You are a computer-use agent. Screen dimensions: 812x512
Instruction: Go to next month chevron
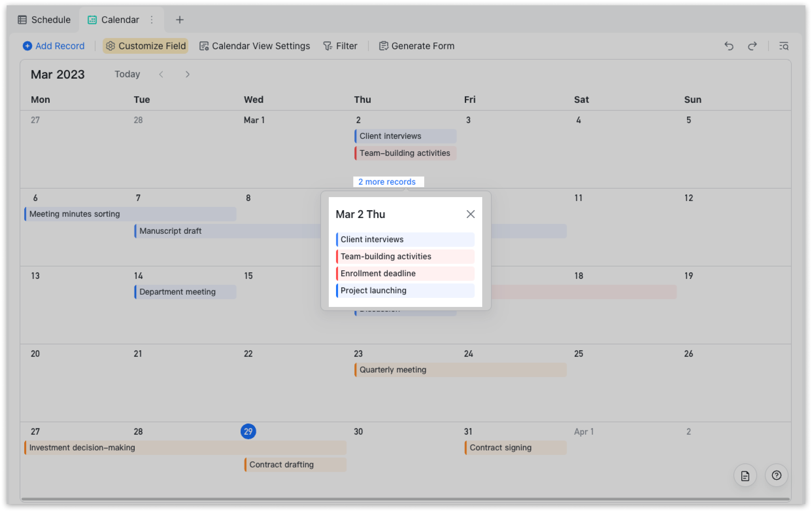pos(187,74)
